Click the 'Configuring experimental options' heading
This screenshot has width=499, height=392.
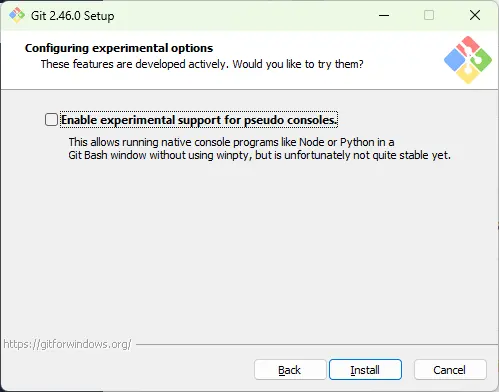pyautogui.click(x=119, y=48)
